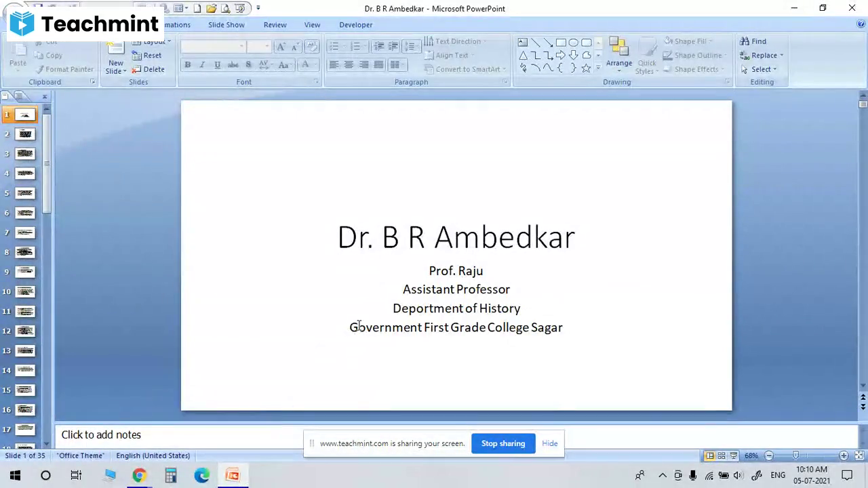
Task: Select the Rectangle shape
Action: tap(561, 42)
